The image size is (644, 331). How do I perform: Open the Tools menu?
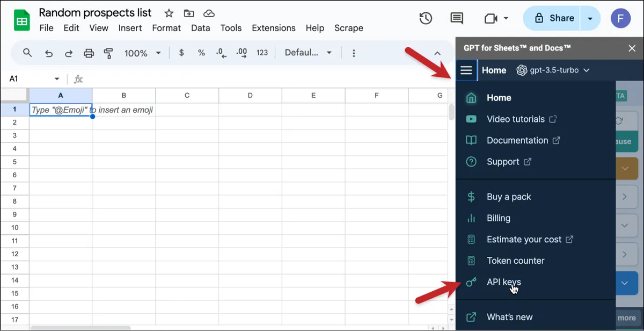coord(231,28)
